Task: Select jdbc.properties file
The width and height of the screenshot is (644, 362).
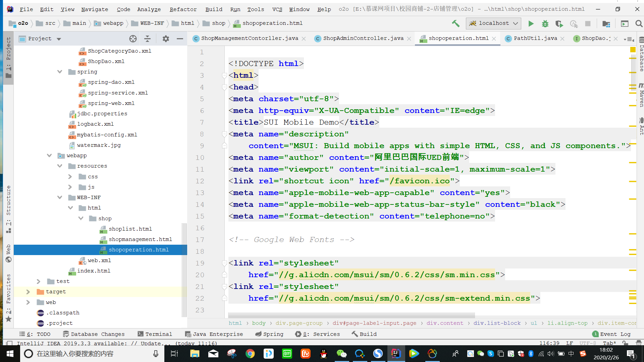Action: pyautogui.click(x=102, y=114)
